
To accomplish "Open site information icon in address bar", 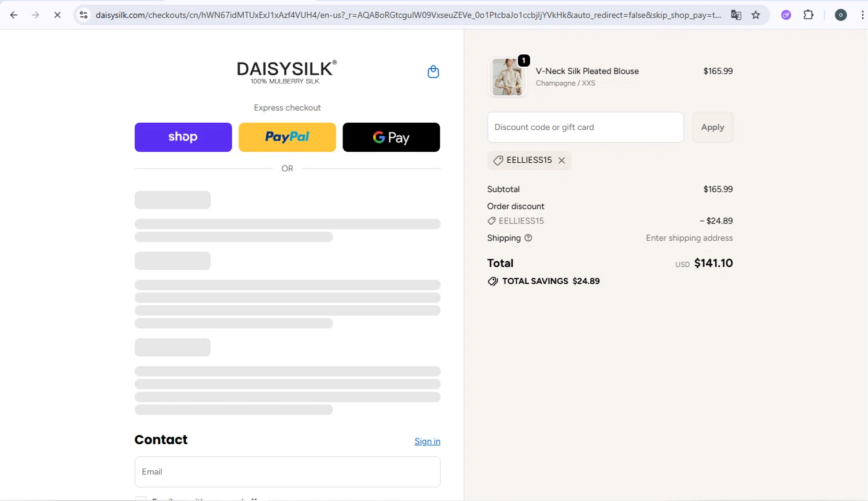I will [x=83, y=15].
